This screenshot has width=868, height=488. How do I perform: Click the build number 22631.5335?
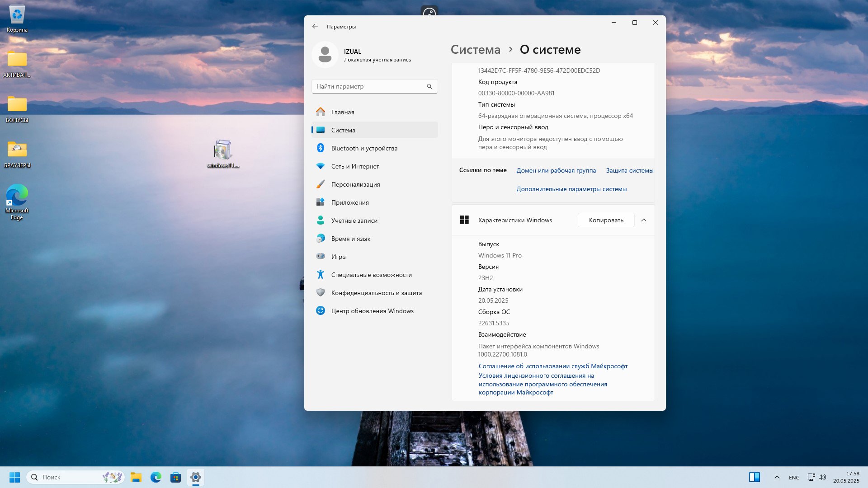coord(494,323)
